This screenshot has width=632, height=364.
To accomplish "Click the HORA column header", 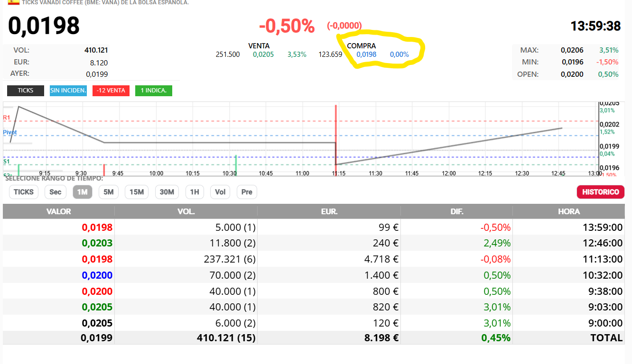I will coord(568,211).
